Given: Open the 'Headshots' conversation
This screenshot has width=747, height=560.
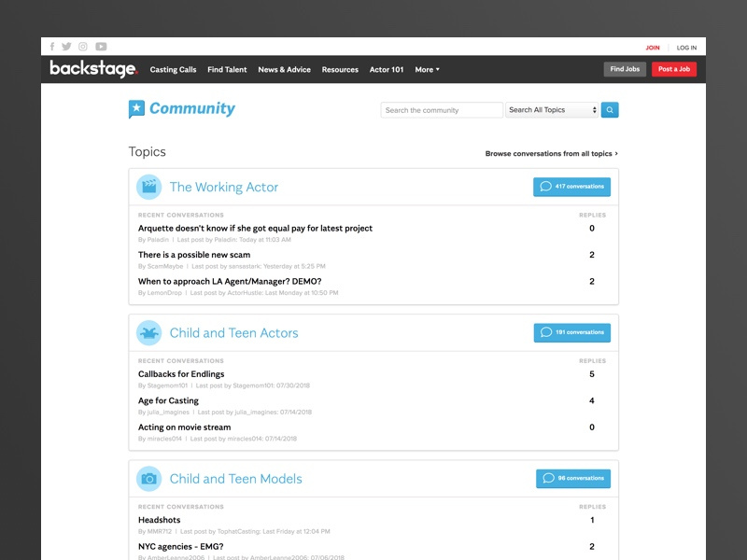Looking at the screenshot, I should point(159,520).
